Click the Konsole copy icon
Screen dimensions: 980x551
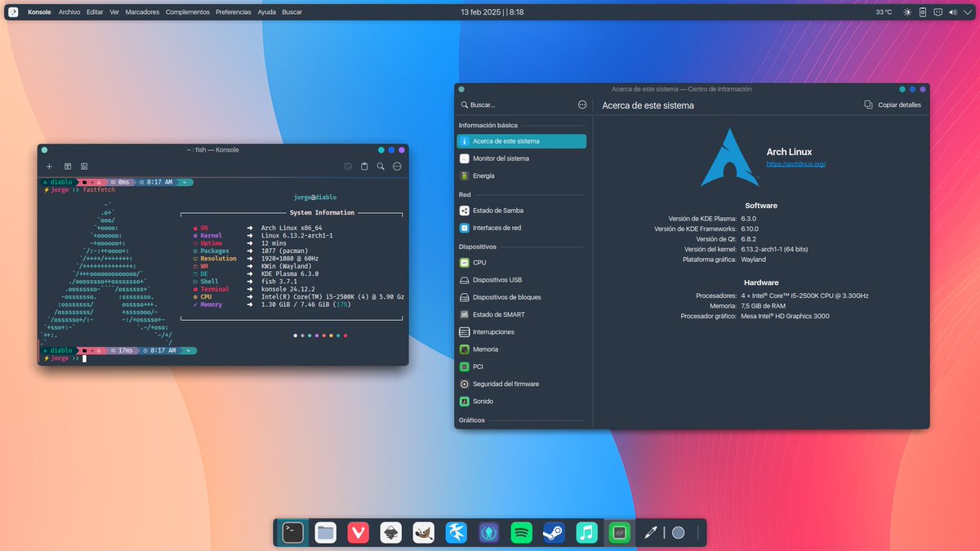click(348, 167)
